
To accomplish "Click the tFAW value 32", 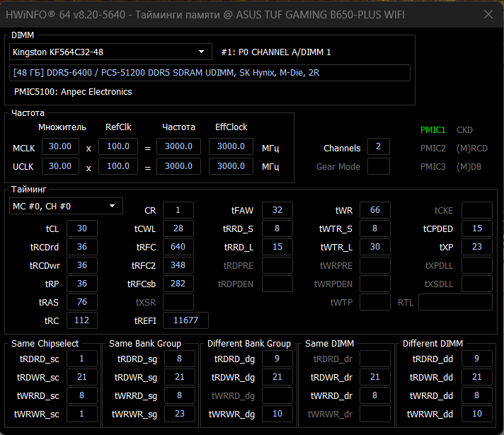I will tap(277, 210).
